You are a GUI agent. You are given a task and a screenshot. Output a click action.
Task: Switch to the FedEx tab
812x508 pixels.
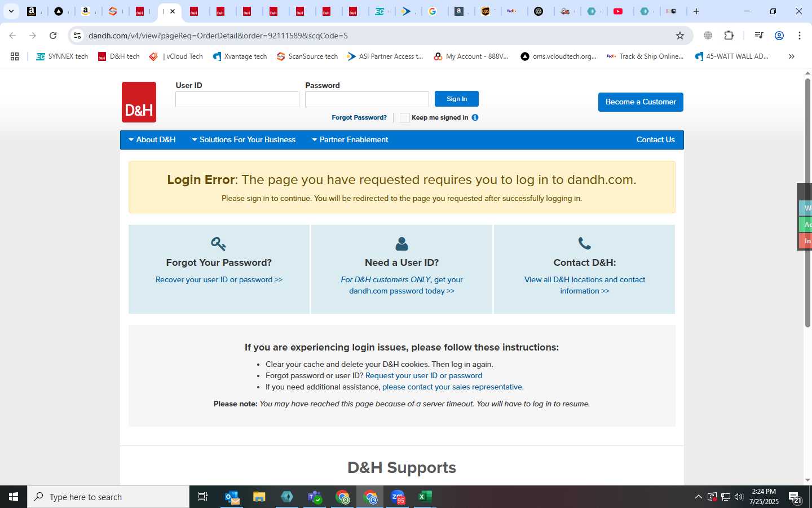(512, 11)
